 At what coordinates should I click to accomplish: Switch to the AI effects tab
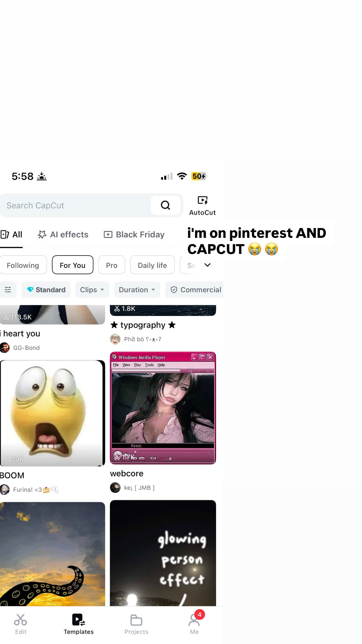point(63,235)
